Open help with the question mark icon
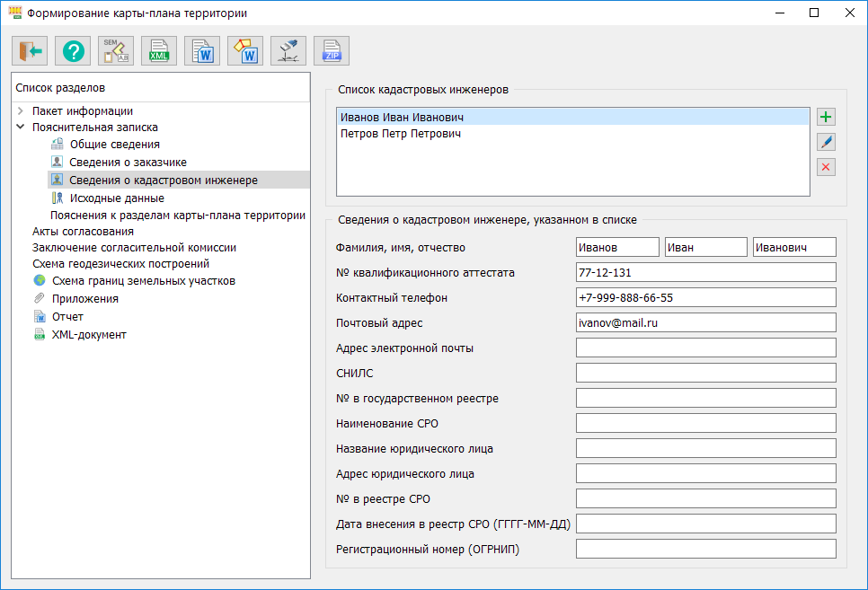Image resolution: width=868 pixels, height=590 pixels. (x=73, y=51)
